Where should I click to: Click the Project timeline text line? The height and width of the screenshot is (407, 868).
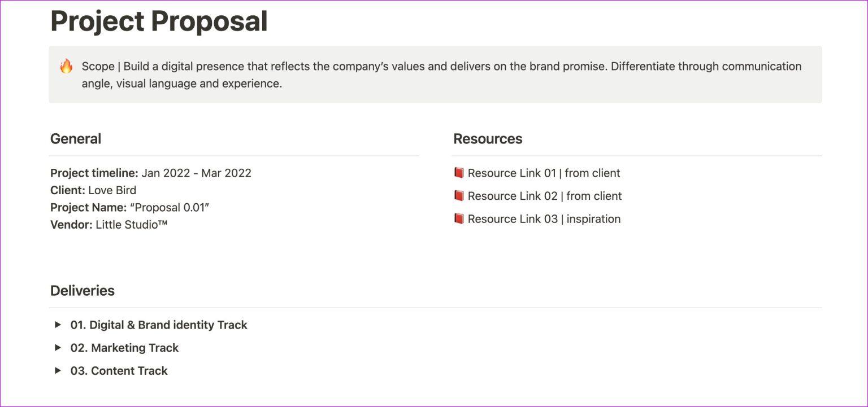click(151, 173)
